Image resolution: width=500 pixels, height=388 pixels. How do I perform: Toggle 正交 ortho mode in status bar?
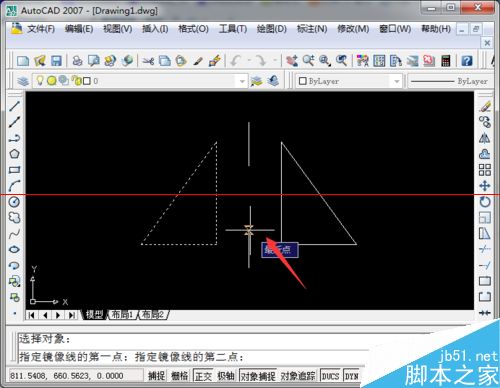[203, 376]
